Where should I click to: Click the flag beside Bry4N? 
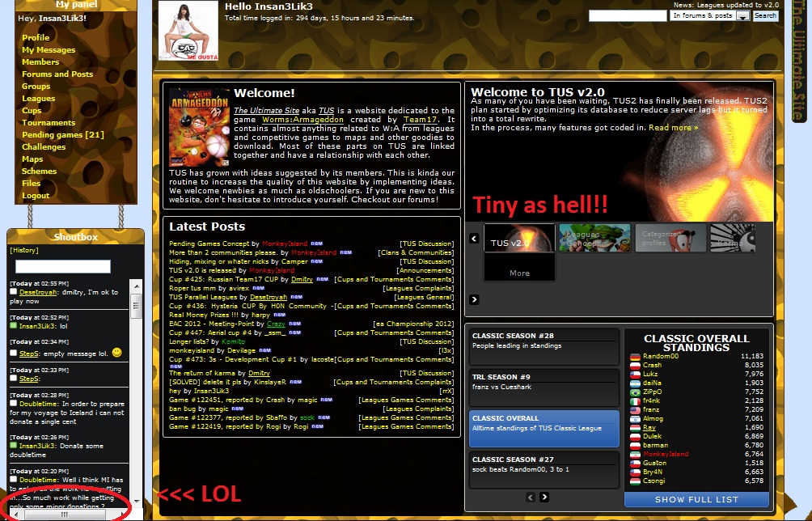(635, 472)
